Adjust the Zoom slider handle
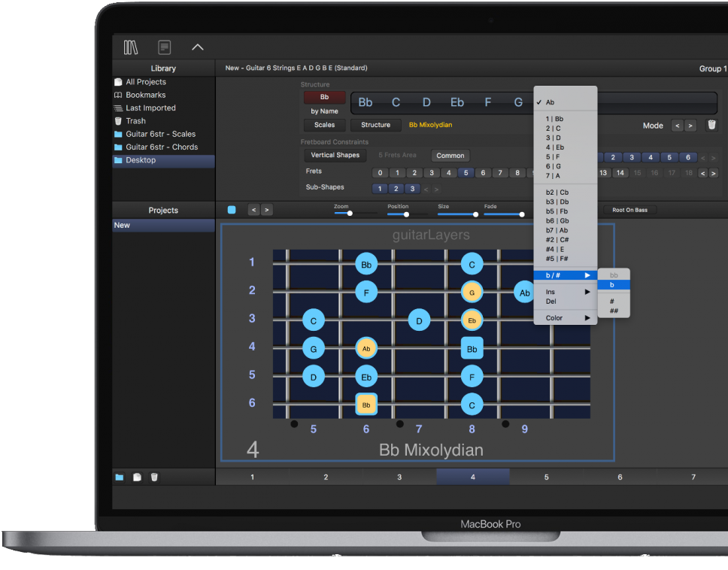 [x=350, y=214]
